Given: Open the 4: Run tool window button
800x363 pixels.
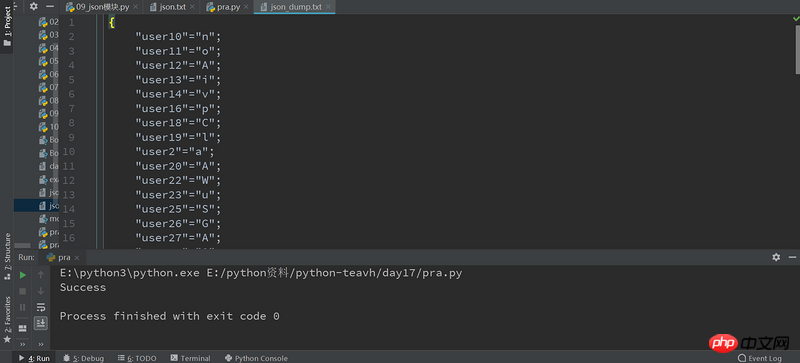Looking at the screenshot, I should 34,358.
